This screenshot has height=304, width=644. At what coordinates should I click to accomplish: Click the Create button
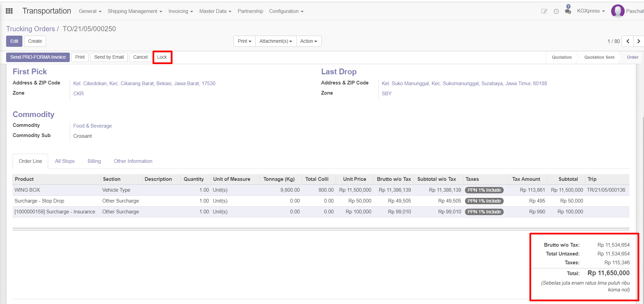click(35, 41)
